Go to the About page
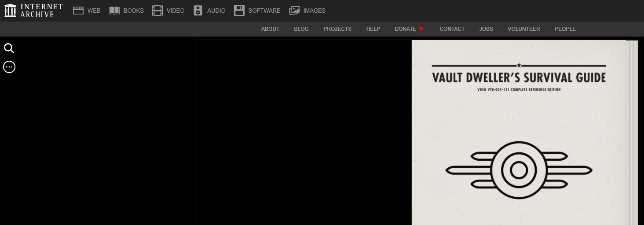This screenshot has height=225, width=644. click(270, 29)
